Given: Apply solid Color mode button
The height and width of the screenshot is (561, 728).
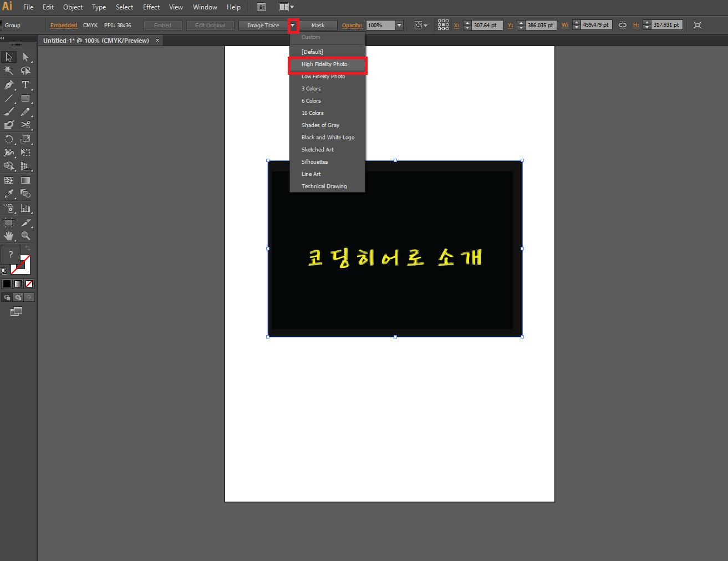Looking at the screenshot, I should (7, 284).
